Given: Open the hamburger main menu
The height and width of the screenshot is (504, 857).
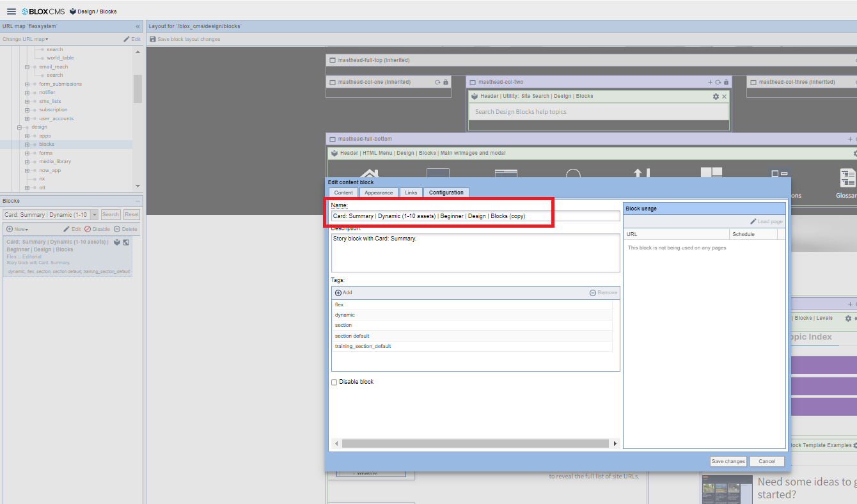Looking at the screenshot, I should pyautogui.click(x=11, y=12).
